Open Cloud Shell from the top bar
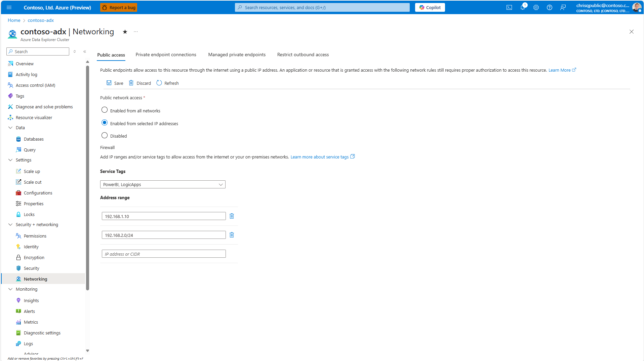This screenshot has width=644, height=361. click(509, 7)
